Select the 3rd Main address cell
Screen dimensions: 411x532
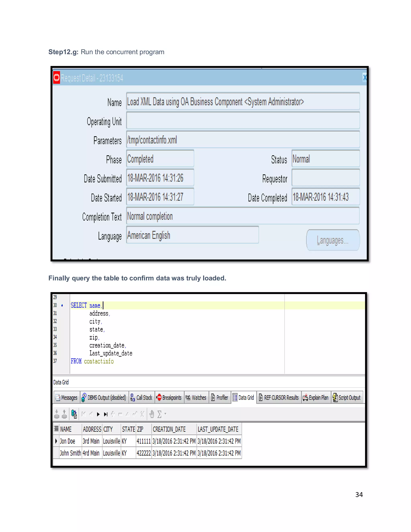(x=92, y=441)
